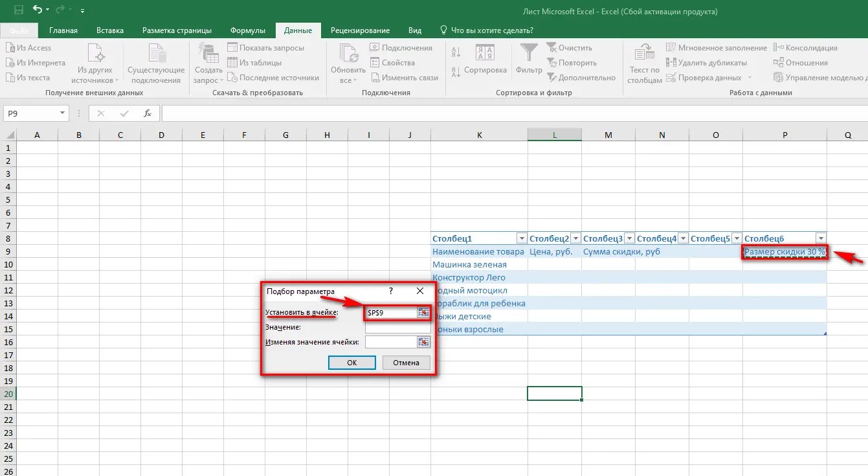The width and height of the screenshot is (868, 476).
Task: Click the 'Значение' input field
Action: [397, 326]
